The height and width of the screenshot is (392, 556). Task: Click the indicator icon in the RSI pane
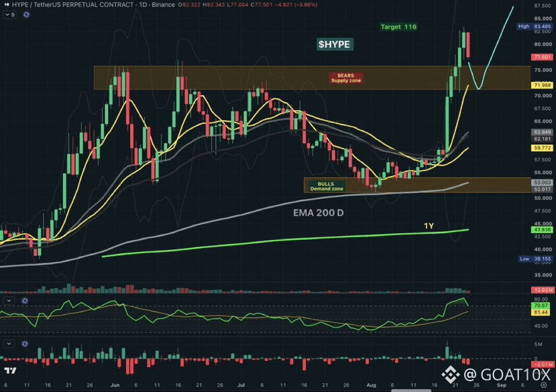pos(25,301)
